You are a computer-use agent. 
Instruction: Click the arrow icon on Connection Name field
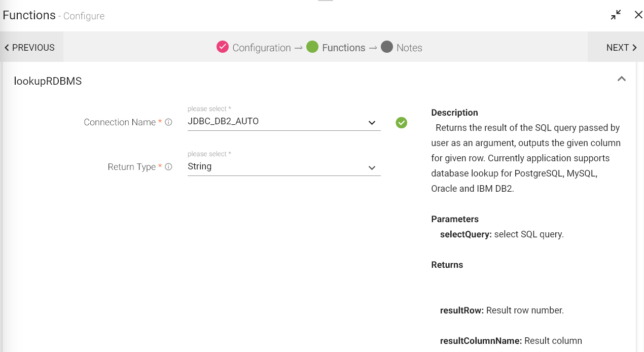tap(372, 122)
